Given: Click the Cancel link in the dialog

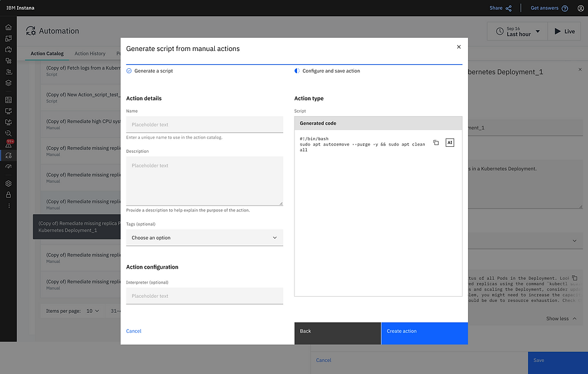Looking at the screenshot, I should click(133, 331).
